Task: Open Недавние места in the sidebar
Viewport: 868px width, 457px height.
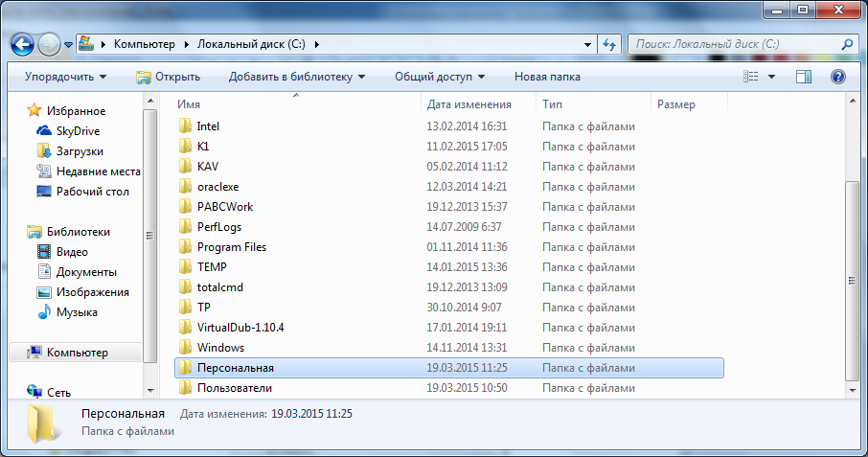Action: pyautogui.click(x=88, y=171)
